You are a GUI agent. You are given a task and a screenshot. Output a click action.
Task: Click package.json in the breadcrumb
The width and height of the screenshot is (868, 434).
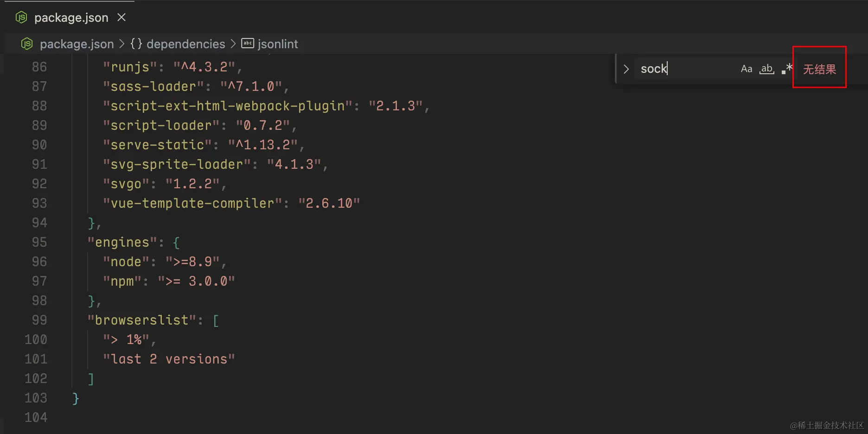coord(77,44)
